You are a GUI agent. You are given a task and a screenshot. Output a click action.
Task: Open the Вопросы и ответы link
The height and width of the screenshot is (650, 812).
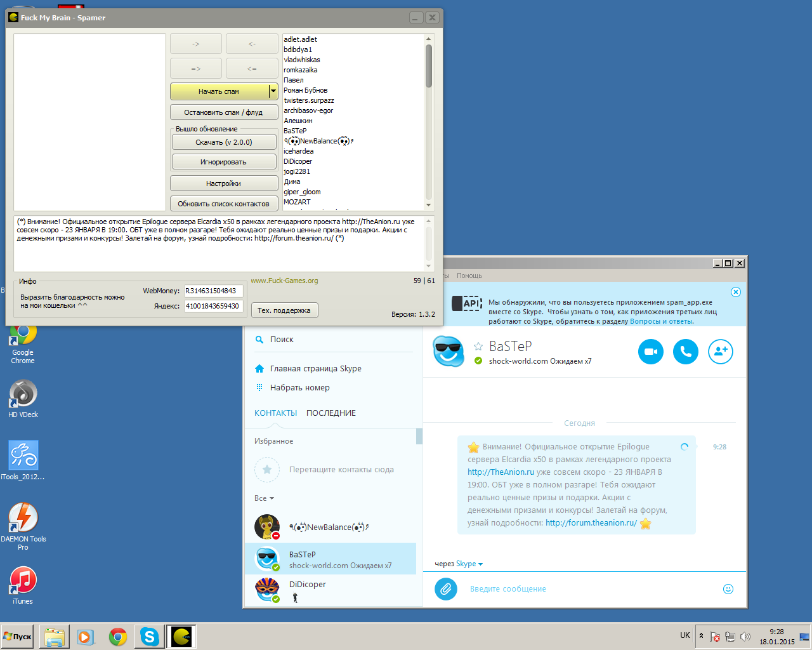[x=661, y=321]
